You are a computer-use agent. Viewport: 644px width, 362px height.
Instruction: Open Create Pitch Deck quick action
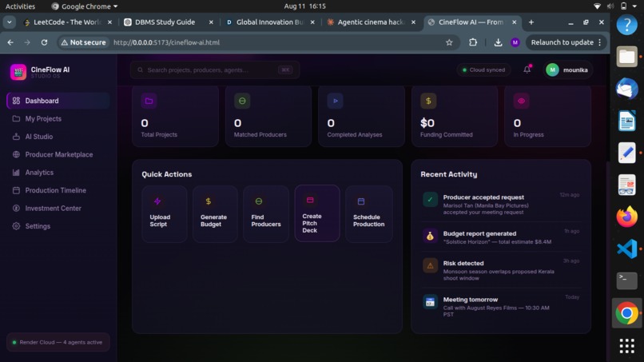pyautogui.click(x=317, y=213)
